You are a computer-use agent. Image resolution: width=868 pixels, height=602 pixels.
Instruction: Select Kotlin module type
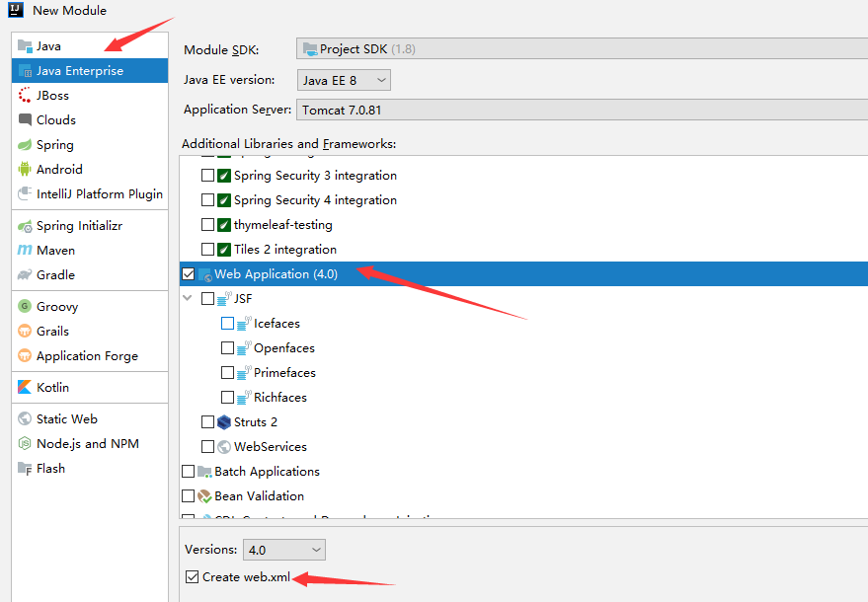coord(90,387)
